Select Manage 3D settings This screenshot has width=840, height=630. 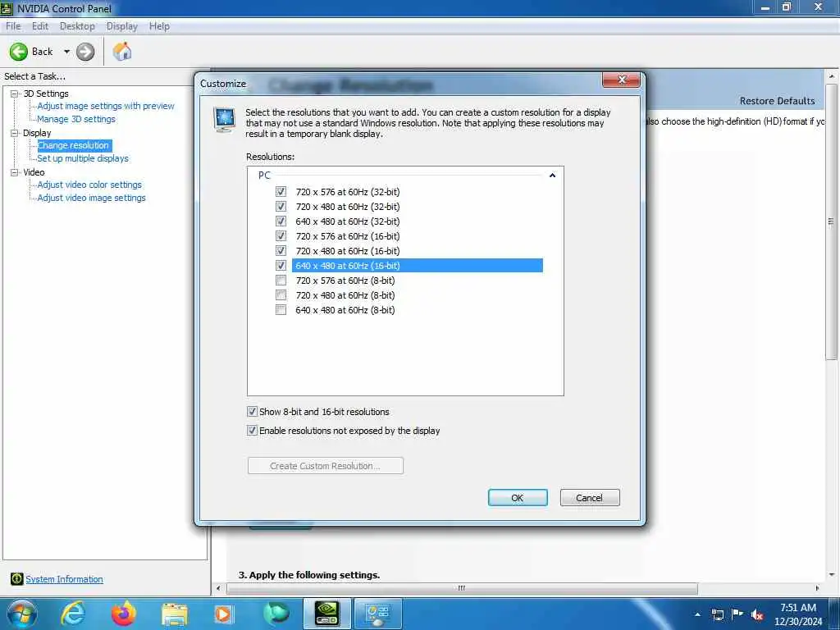click(x=76, y=119)
